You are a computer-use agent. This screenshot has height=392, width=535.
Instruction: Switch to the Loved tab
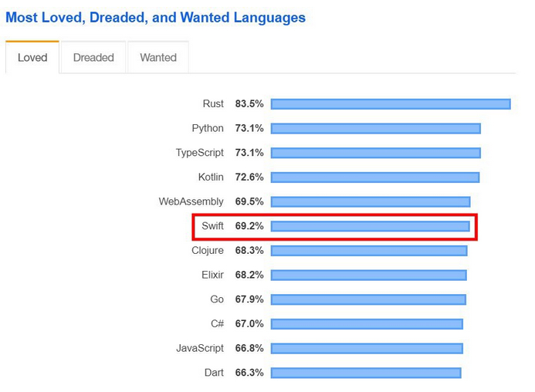pos(32,58)
